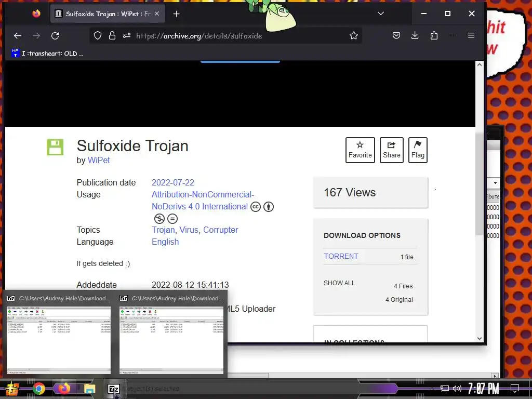
Task: Open File Explorer from the taskbar
Action: coord(89,389)
